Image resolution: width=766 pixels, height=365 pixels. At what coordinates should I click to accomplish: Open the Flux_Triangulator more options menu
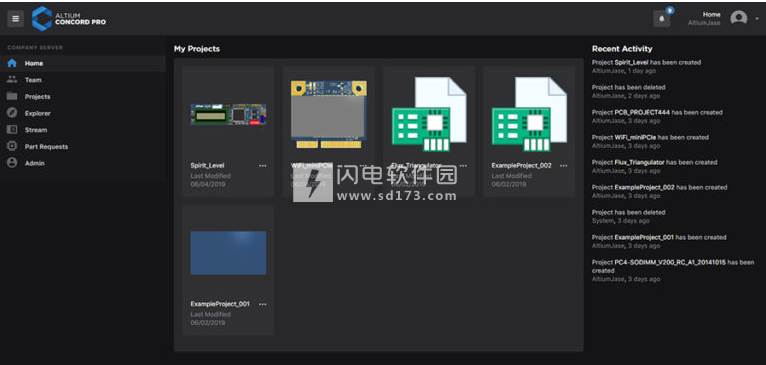463,166
